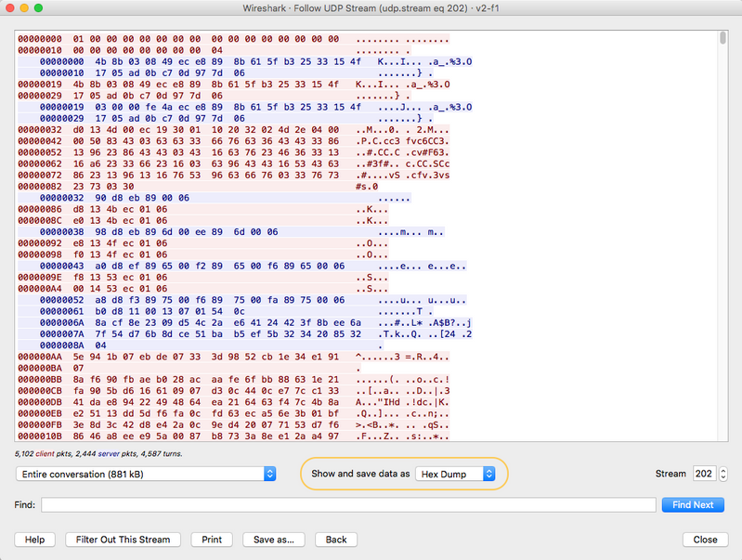Minimize the window with the yellow button
The width and height of the screenshot is (742, 560).
25,7
